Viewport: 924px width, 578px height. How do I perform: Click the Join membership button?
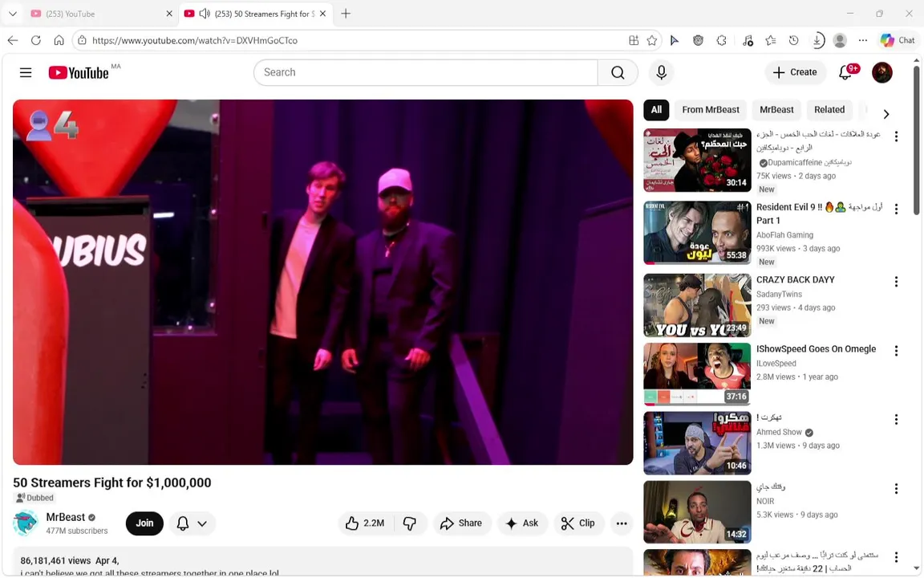point(144,523)
